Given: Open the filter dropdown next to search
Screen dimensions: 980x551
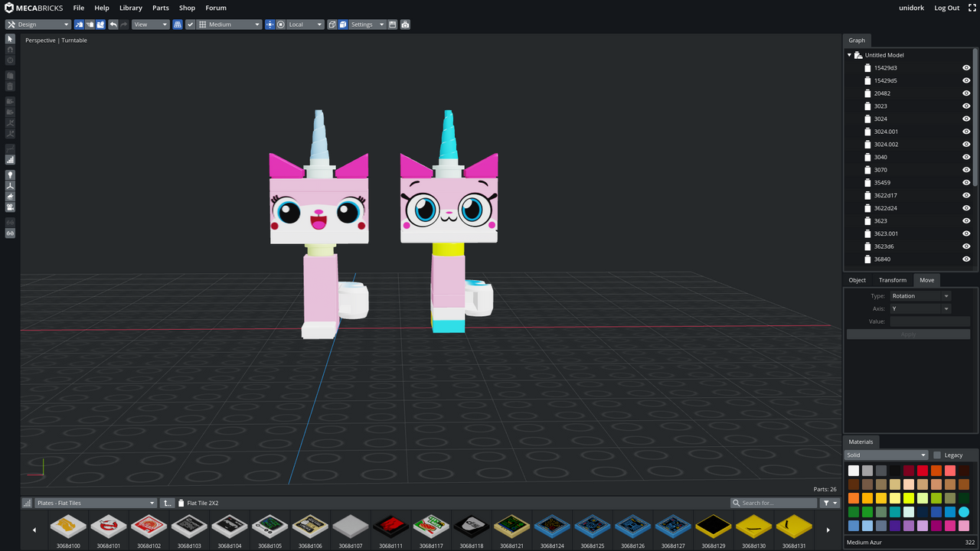Looking at the screenshot, I should coord(829,503).
